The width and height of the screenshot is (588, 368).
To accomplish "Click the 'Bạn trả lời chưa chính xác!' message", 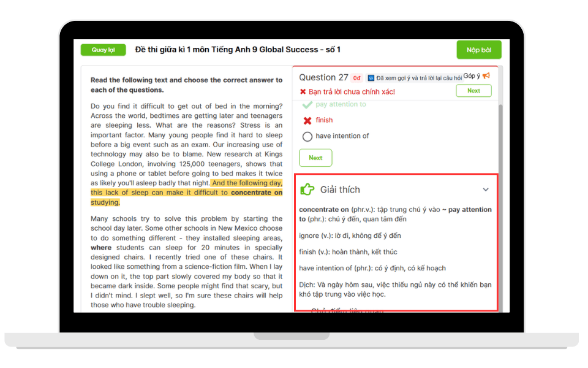I will [352, 91].
